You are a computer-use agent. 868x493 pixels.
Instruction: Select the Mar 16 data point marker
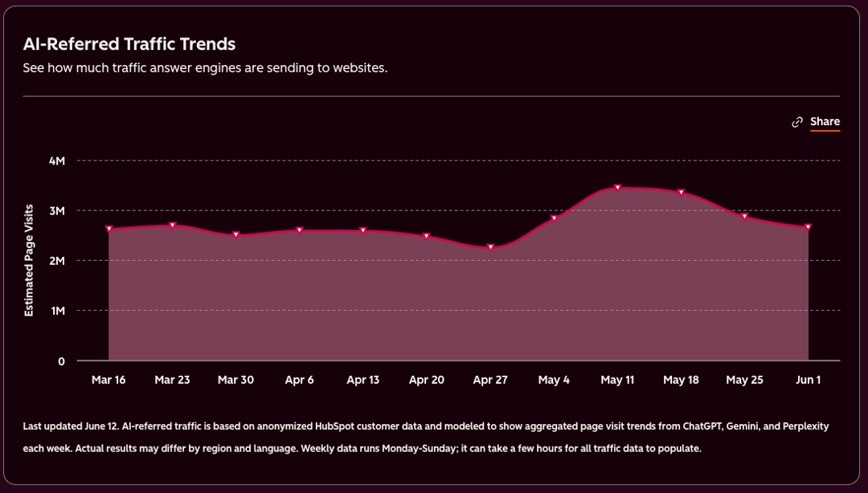click(109, 229)
